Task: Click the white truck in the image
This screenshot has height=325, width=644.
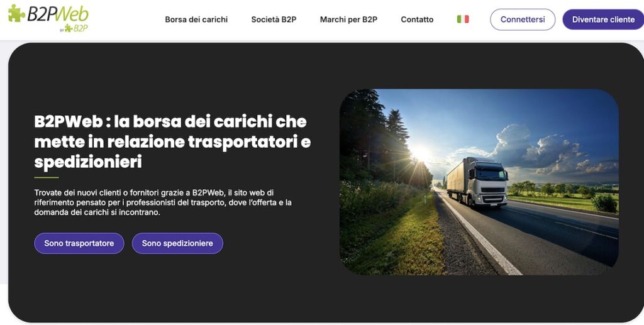Action: (x=478, y=182)
